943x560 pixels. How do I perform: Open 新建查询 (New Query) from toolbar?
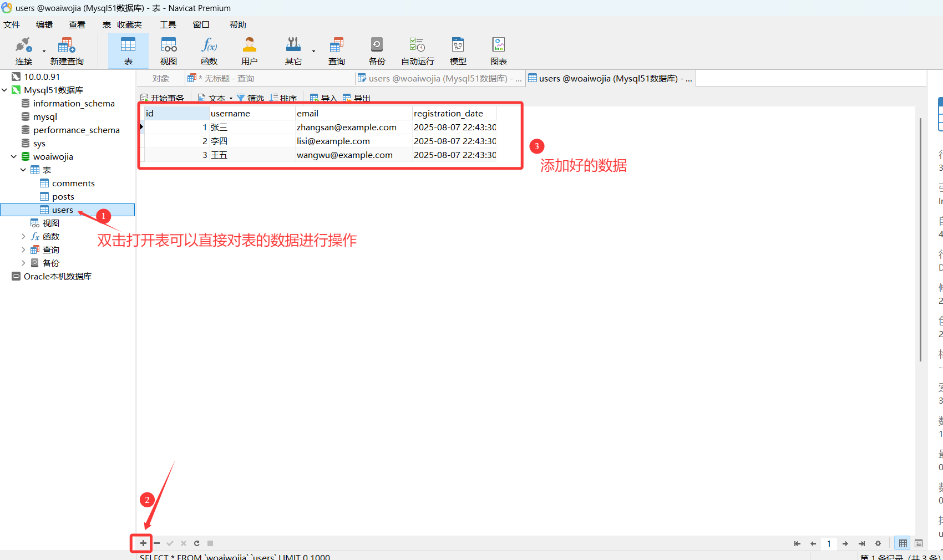point(67,50)
